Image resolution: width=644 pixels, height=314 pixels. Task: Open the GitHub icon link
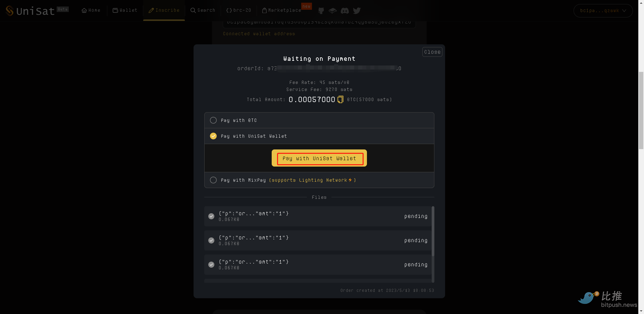coord(321,11)
